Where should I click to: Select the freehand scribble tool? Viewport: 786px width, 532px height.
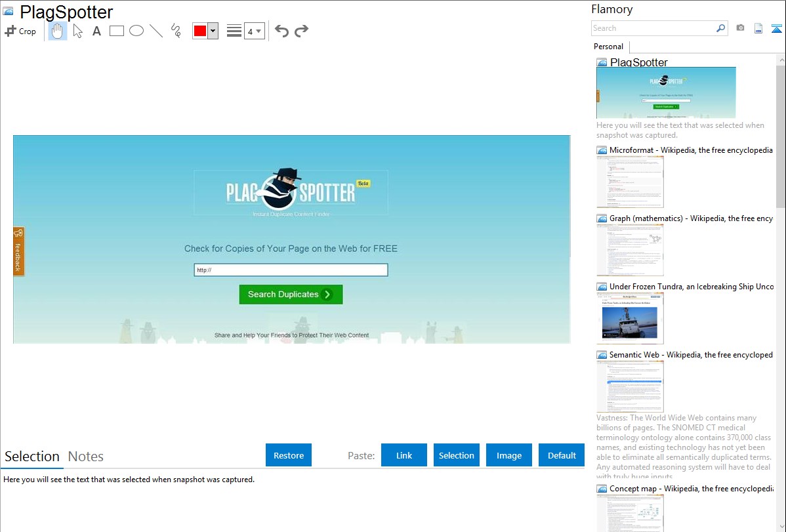click(x=175, y=31)
